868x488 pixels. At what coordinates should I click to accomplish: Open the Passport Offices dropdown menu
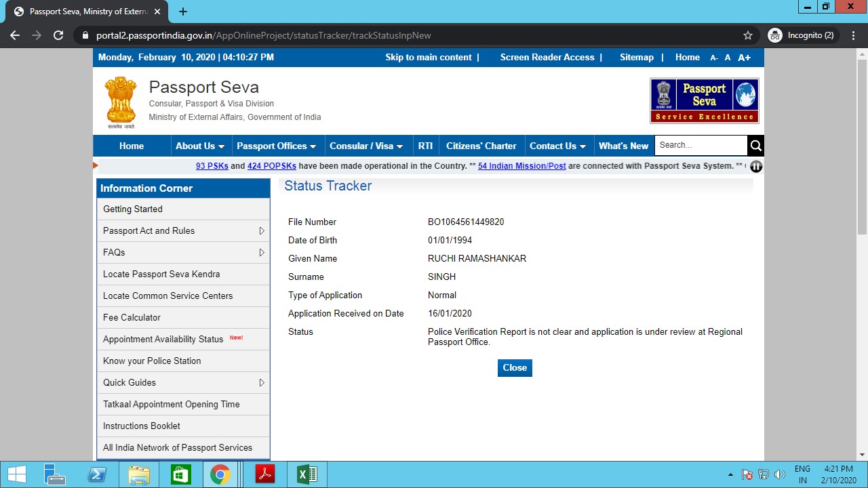pos(277,146)
